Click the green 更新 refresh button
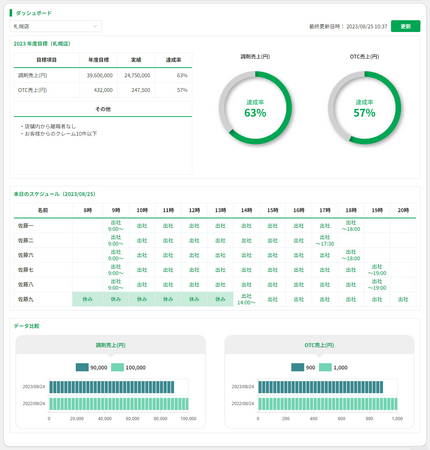The image size is (430, 450). click(x=405, y=26)
